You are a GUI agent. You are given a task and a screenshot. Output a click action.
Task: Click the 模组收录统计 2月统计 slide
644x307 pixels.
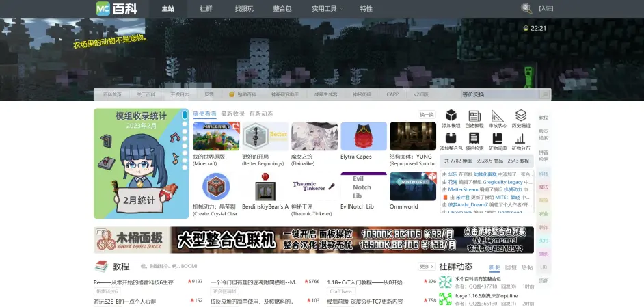142,163
